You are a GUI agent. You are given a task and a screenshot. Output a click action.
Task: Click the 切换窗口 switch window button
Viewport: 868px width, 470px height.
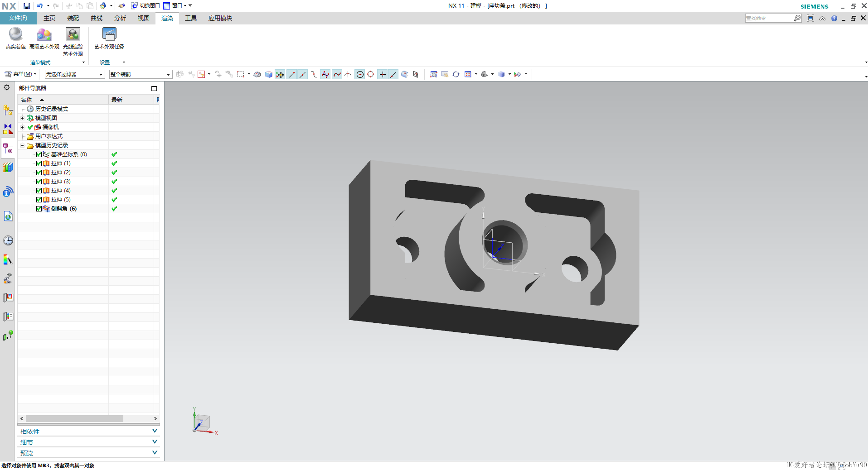(x=145, y=6)
